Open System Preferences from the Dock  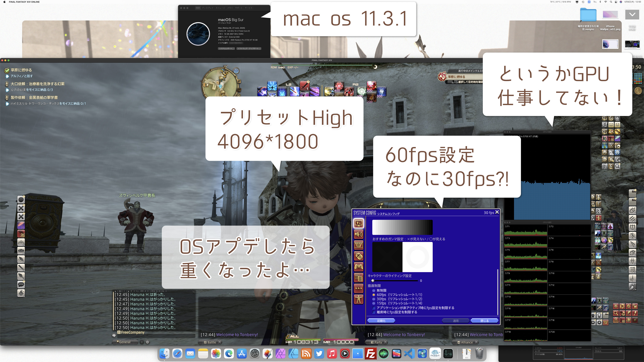click(255, 354)
